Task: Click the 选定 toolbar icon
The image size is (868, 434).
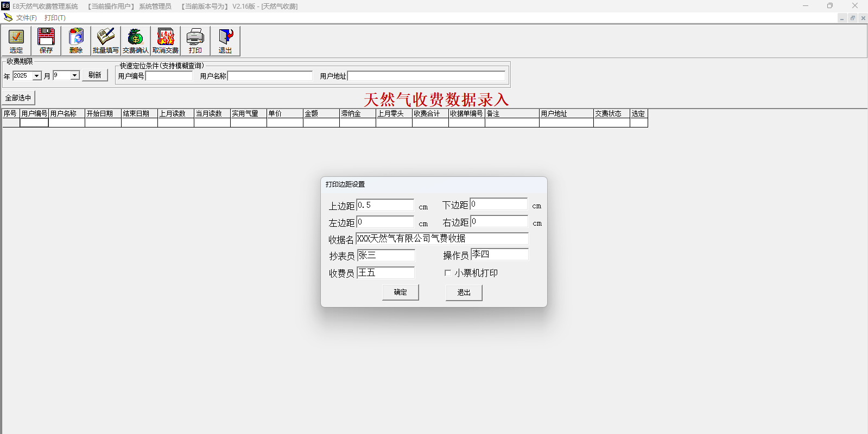Action: 16,41
